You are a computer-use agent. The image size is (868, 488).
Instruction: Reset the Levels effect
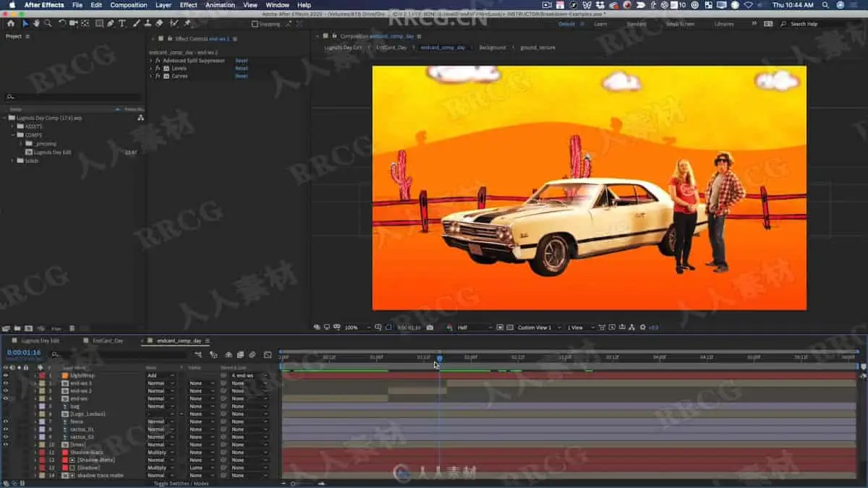[242, 69]
